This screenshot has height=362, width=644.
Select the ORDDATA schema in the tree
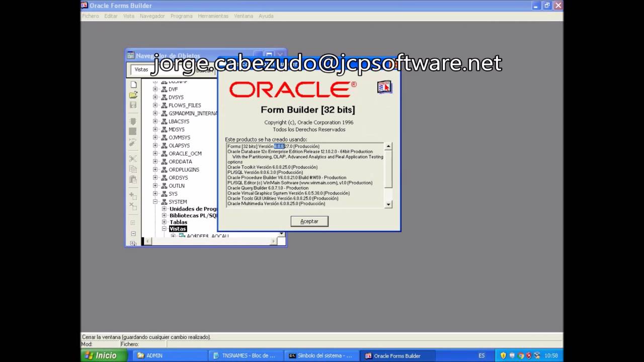point(180,161)
